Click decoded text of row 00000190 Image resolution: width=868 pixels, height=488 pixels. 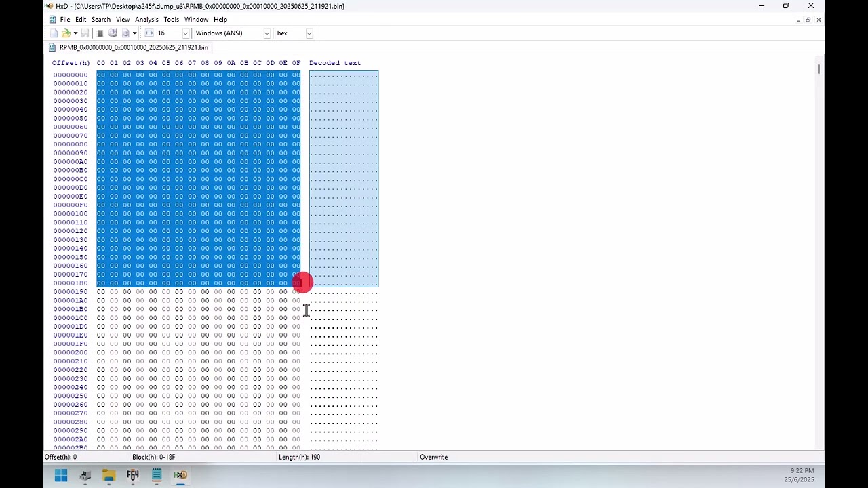[x=344, y=293]
